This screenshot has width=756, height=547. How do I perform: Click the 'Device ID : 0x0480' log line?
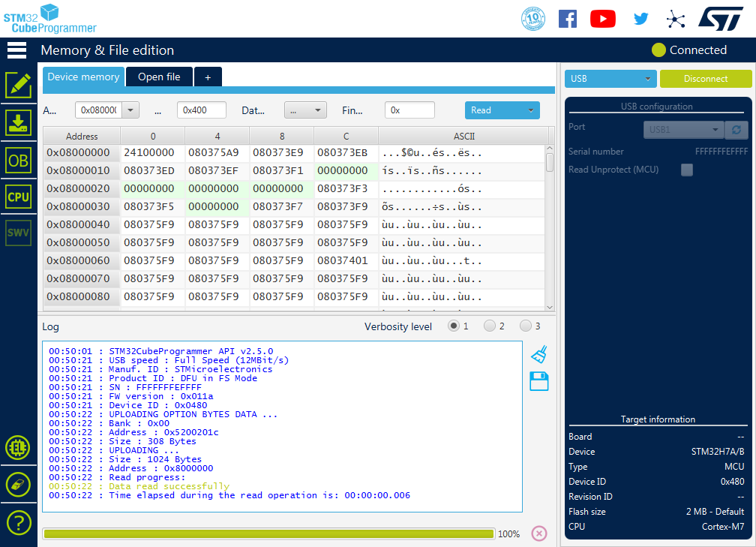tap(157, 405)
